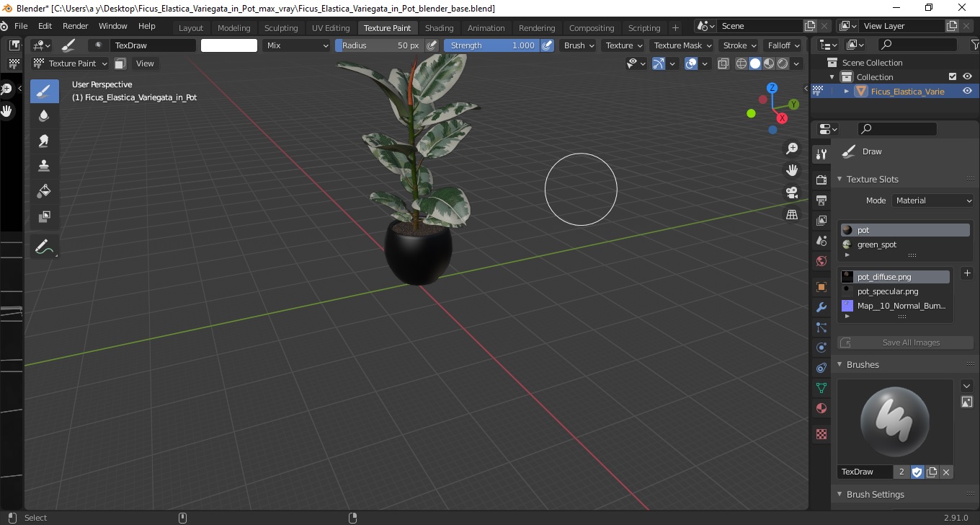The image size is (980, 525).
Task: Duplicate the TexDraw brush
Action: point(932,472)
